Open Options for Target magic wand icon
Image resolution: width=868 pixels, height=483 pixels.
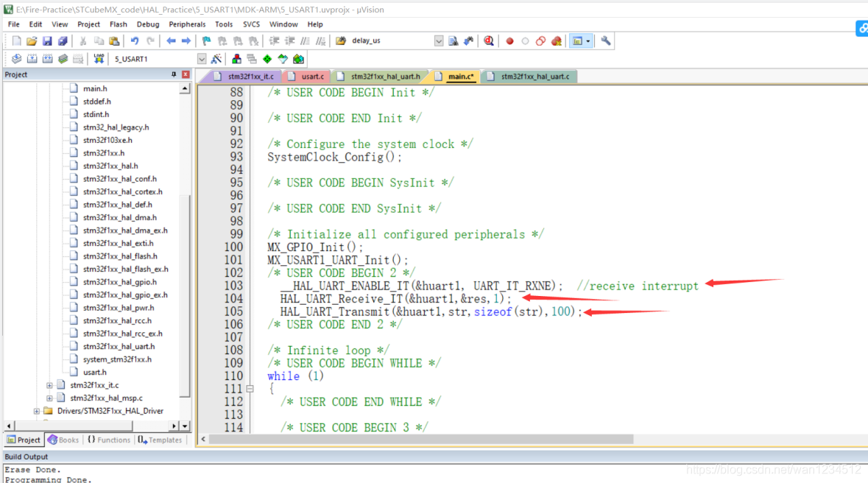(216, 59)
